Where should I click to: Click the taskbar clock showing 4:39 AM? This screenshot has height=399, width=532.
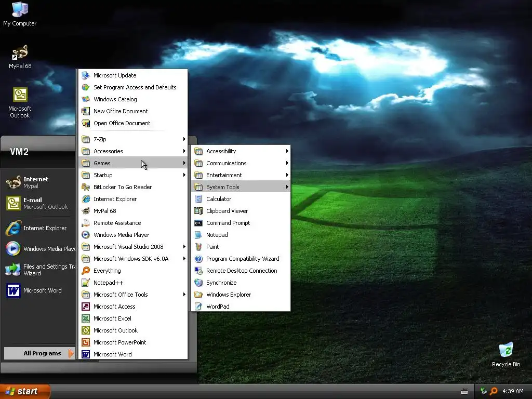[x=513, y=391]
